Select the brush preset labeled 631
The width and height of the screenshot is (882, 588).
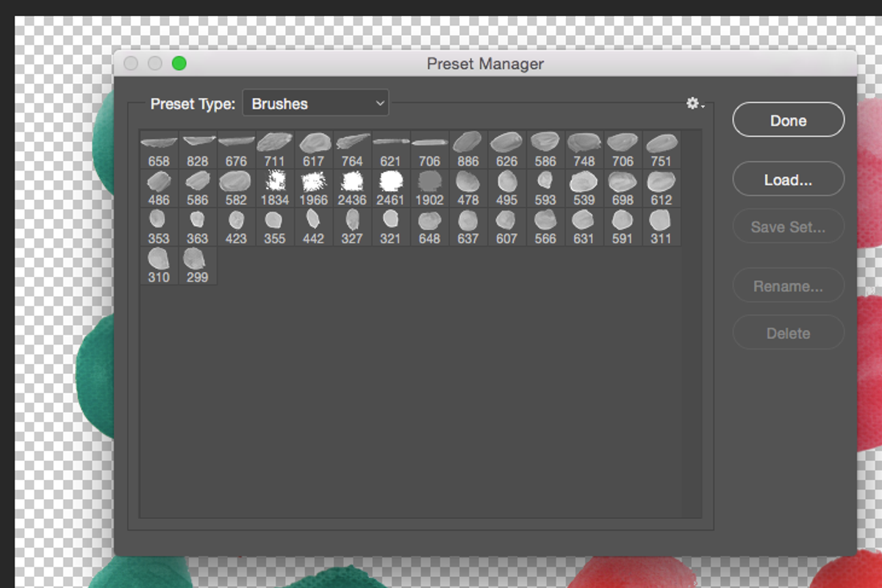tap(584, 227)
